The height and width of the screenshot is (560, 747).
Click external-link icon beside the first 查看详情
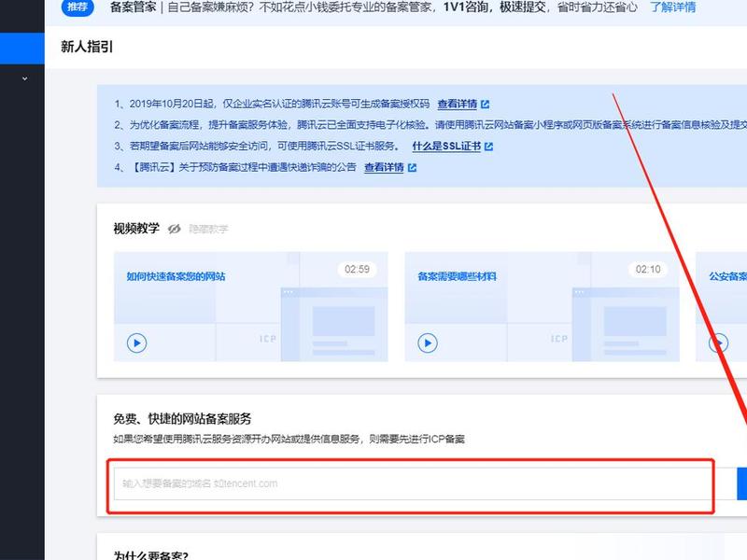485,105
